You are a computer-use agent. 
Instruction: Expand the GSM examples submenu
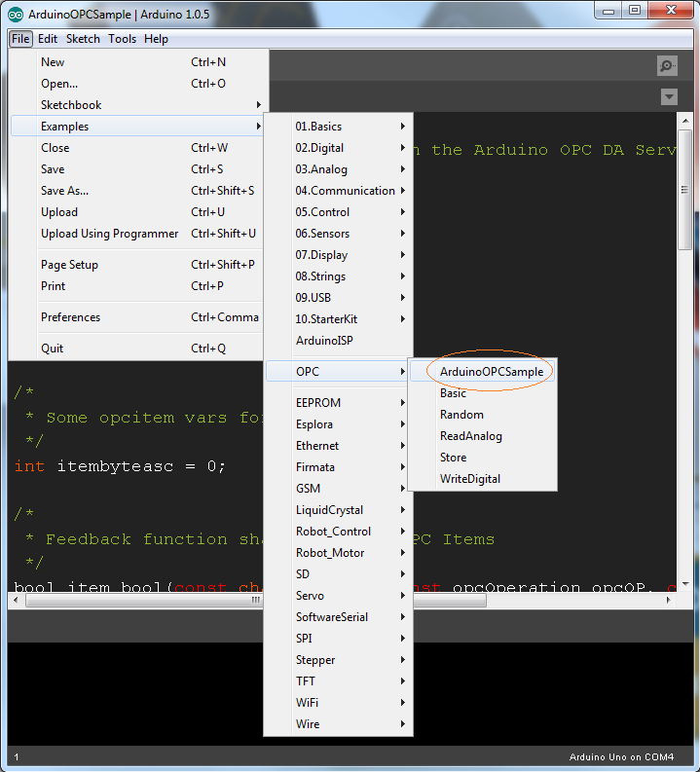click(338, 489)
